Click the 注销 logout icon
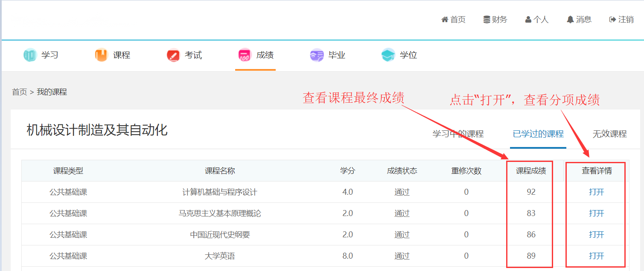 [x=613, y=20]
